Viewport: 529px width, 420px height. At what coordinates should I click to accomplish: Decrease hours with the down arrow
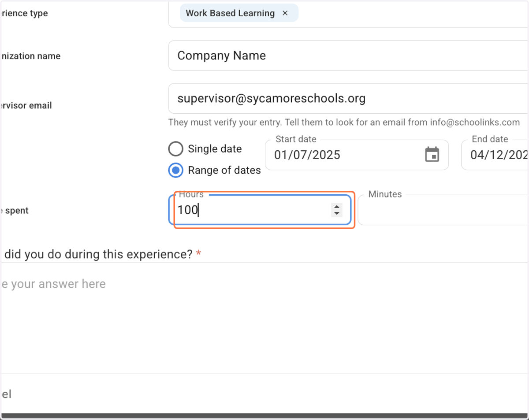[x=337, y=214]
